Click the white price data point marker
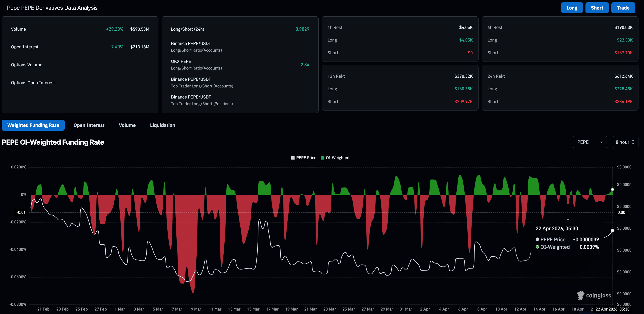The width and height of the screenshot is (644, 314). (x=613, y=230)
